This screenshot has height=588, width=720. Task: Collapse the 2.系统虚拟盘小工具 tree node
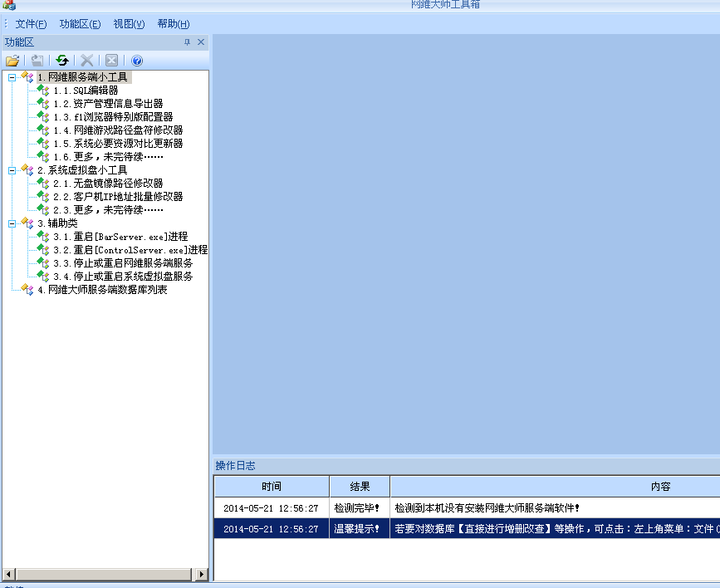pos(12,170)
